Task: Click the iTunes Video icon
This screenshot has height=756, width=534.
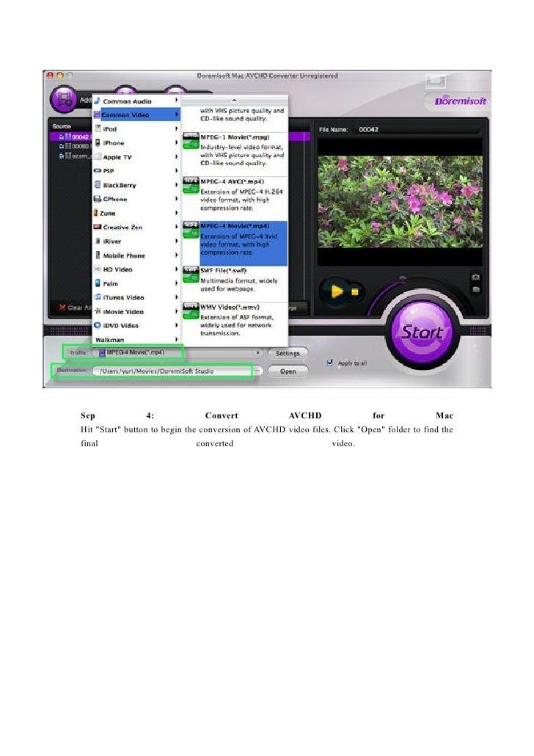Action: [x=98, y=297]
